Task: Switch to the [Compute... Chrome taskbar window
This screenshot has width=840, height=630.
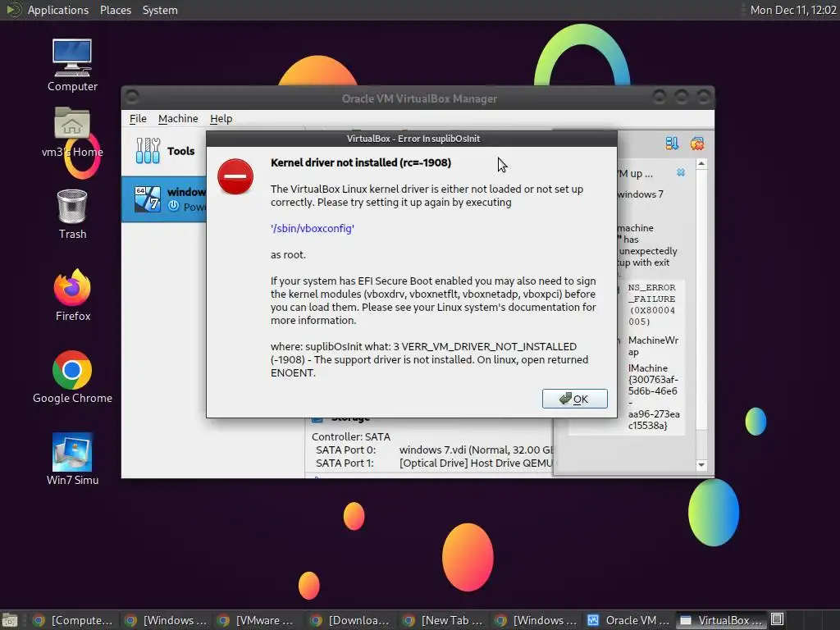Action: coord(73,620)
